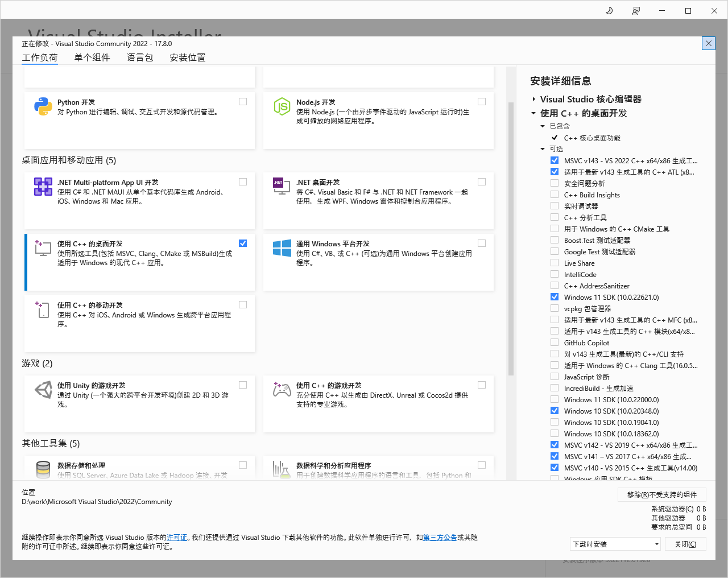Open the 语言包 tab
The height and width of the screenshot is (578, 728).
[x=140, y=57]
